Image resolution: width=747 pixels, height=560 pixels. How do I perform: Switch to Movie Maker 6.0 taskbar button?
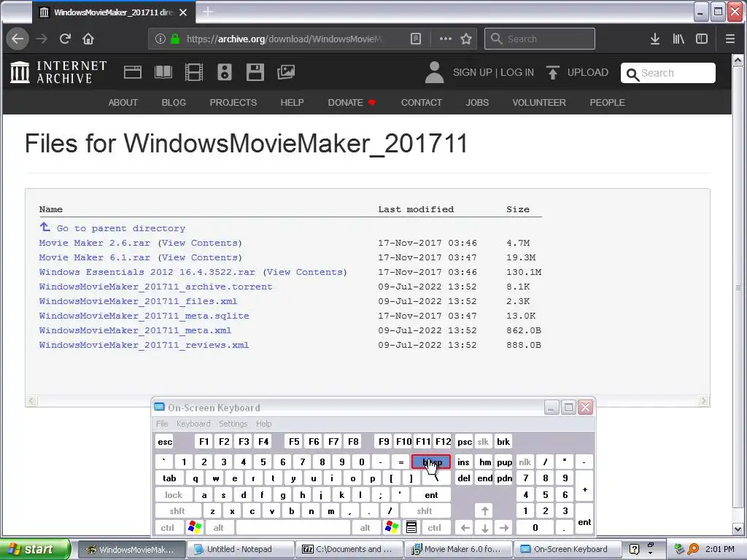[458, 549]
